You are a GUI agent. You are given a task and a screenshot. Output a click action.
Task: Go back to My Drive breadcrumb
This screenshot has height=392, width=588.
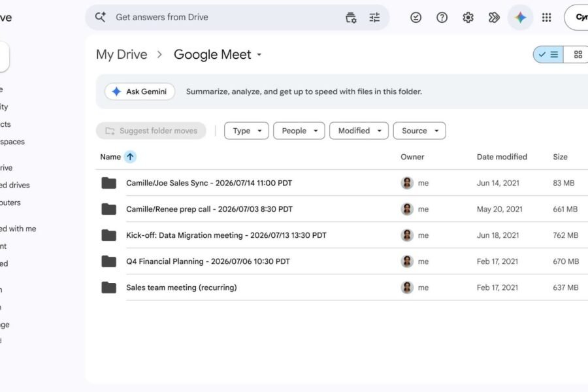coord(122,54)
